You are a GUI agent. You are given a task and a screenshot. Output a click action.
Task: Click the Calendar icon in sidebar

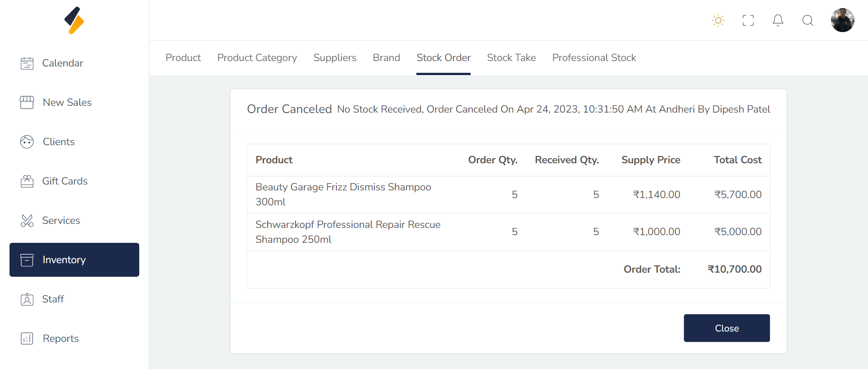point(27,63)
